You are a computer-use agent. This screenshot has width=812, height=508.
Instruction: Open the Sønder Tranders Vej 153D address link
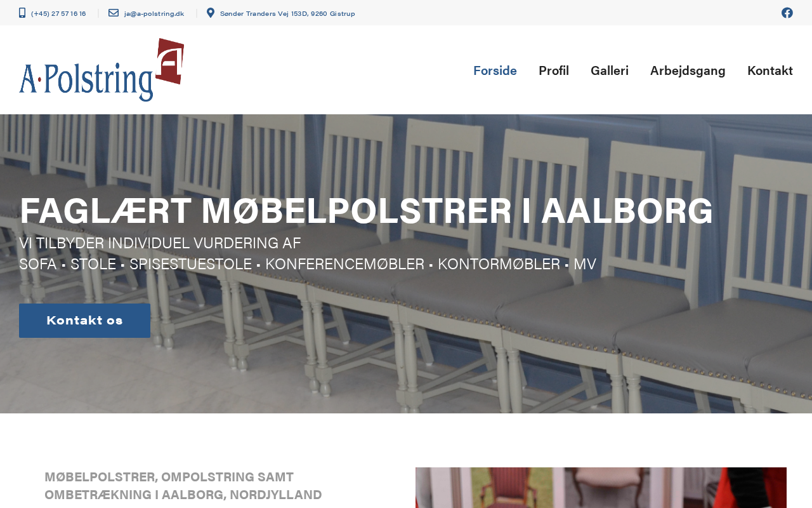[287, 13]
